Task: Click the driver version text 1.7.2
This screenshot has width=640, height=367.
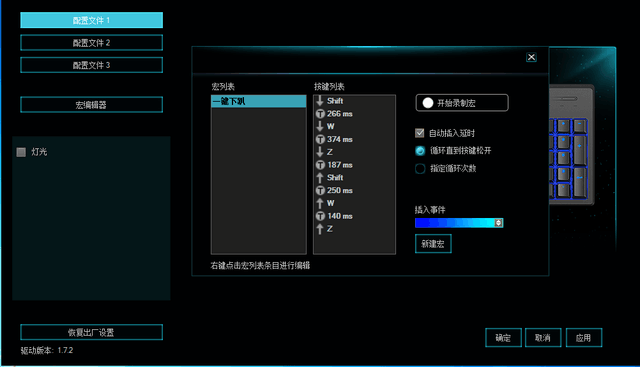Action: (65, 350)
